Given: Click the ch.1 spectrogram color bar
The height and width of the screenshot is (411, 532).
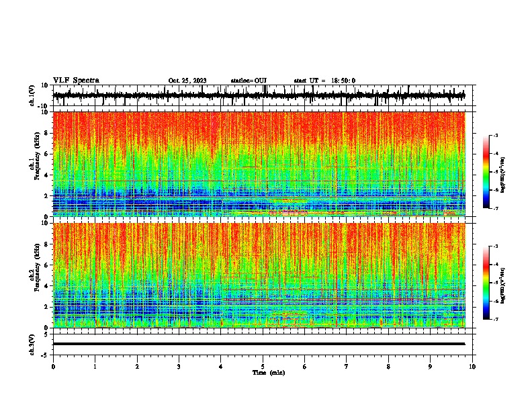Looking at the screenshot, I should point(486,172).
